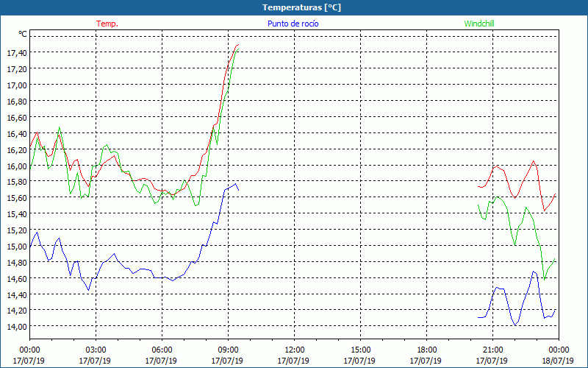Click the 14,40 y-axis value
The width and height of the screenshot is (588, 368).
pyautogui.click(x=17, y=295)
